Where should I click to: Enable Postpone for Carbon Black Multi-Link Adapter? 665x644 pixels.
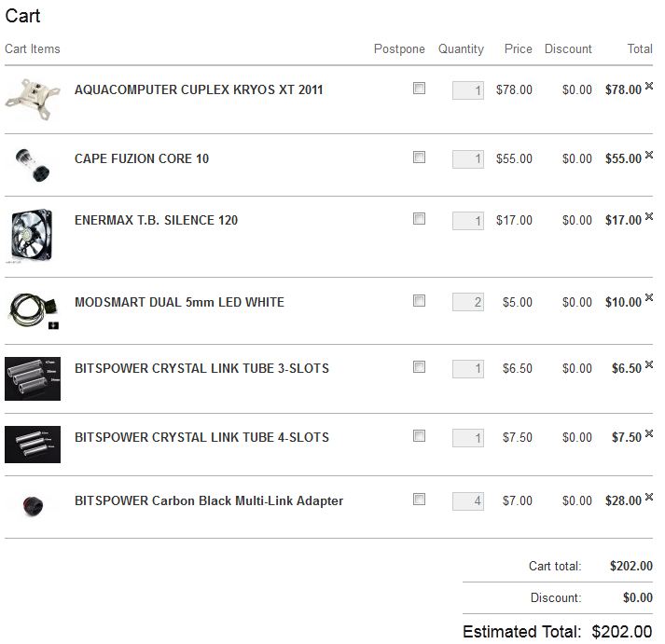pyautogui.click(x=419, y=500)
